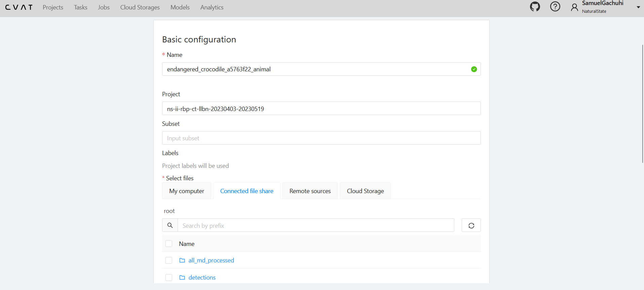
Task: Click the NaturalState organization label
Action: click(594, 11)
